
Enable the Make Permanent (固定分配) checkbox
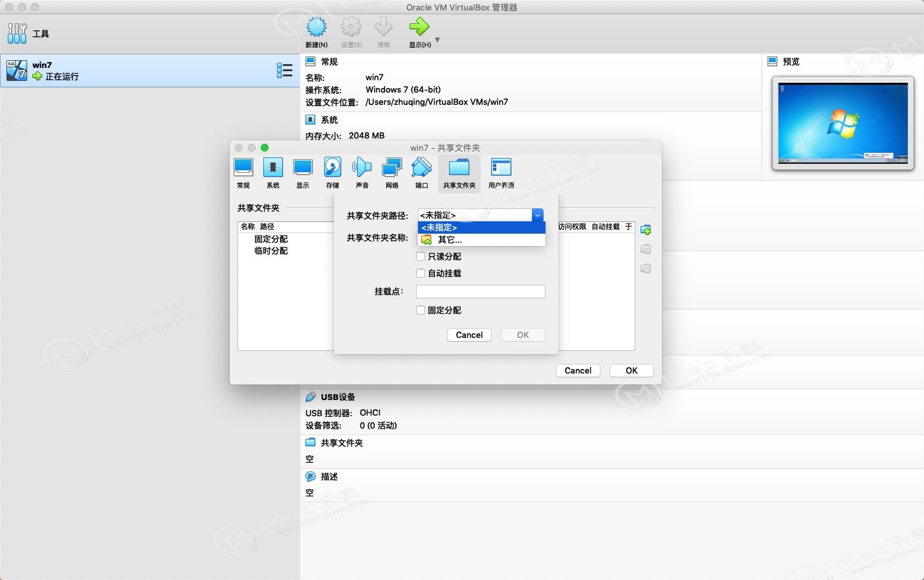(x=421, y=310)
